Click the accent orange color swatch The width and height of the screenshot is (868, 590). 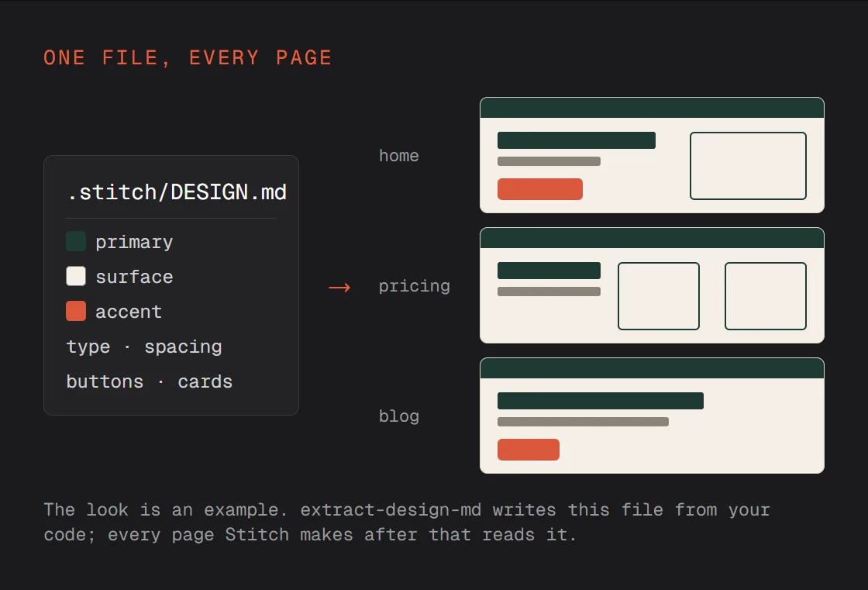tap(76, 311)
